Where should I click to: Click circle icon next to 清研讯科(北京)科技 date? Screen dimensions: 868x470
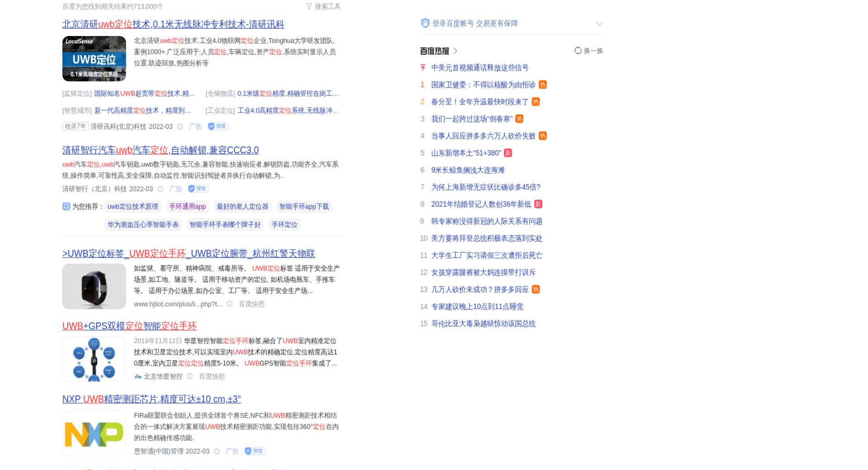click(x=180, y=127)
